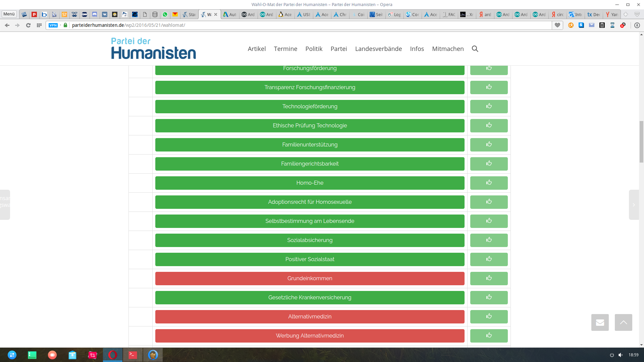This screenshot has width=644, height=362.
Task: Click the envelope contact button at bottom right
Action: pos(600,322)
